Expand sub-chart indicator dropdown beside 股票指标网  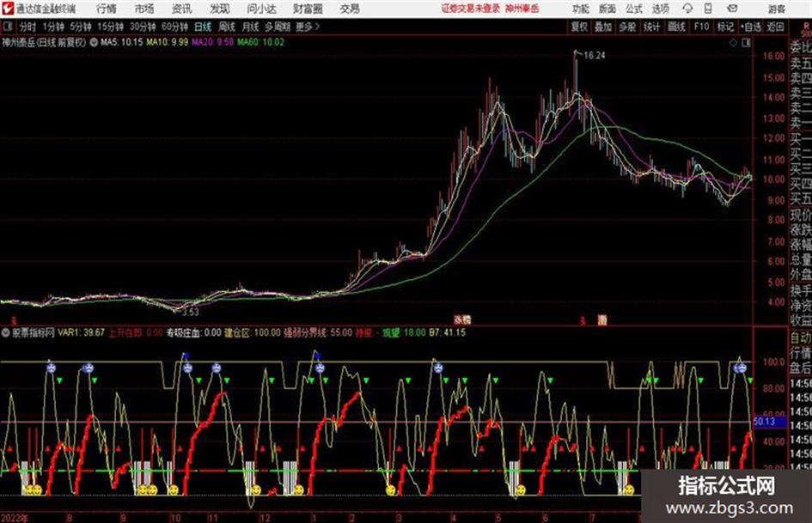coord(6,332)
